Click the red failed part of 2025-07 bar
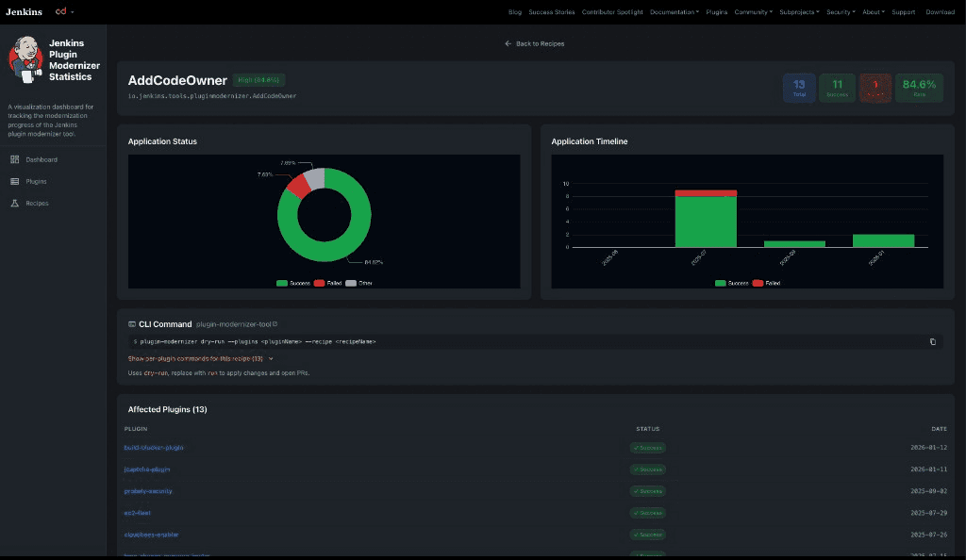The height and width of the screenshot is (560, 966). pos(706,193)
